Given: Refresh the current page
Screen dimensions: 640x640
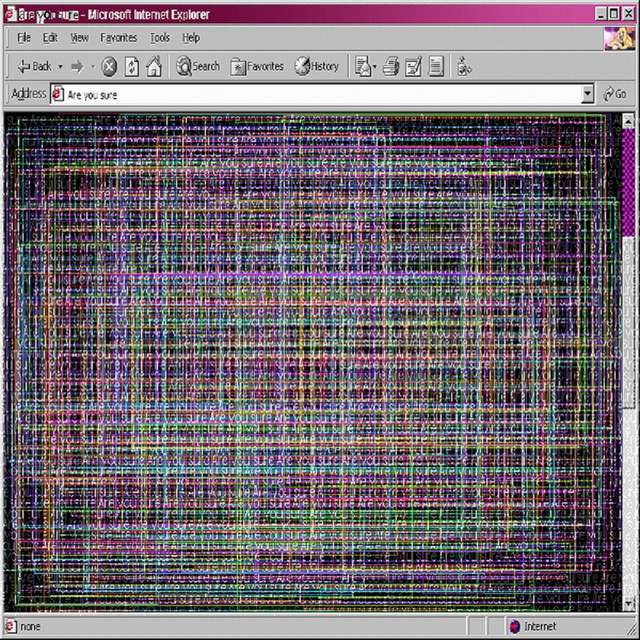Looking at the screenshot, I should pyautogui.click(x=131, y=66).
